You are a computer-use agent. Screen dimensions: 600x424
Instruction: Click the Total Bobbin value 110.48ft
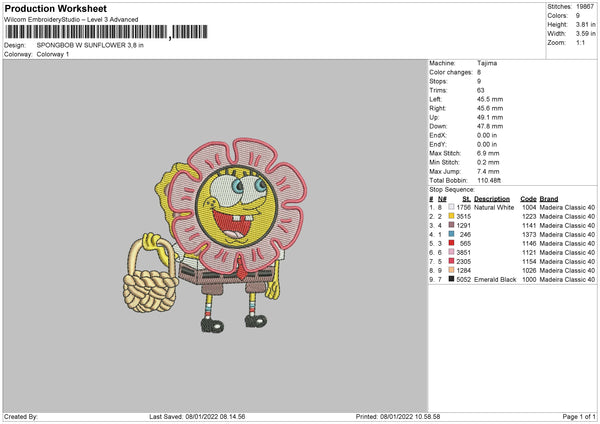coord(489,180)
